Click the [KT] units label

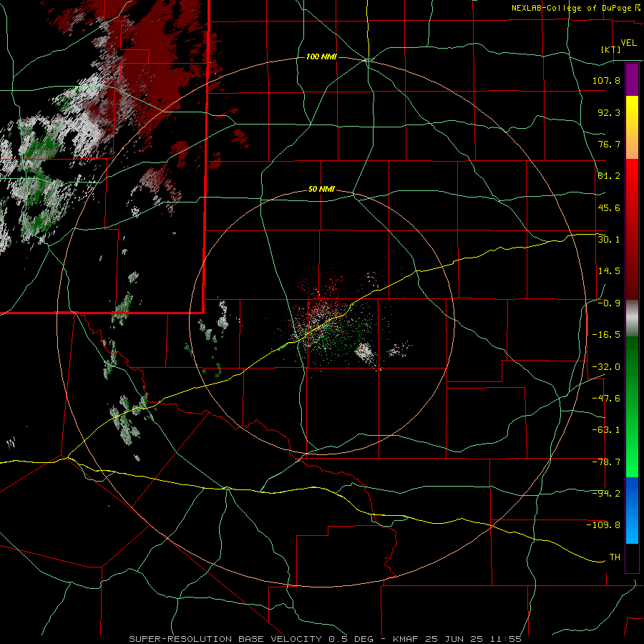(611, 49)
